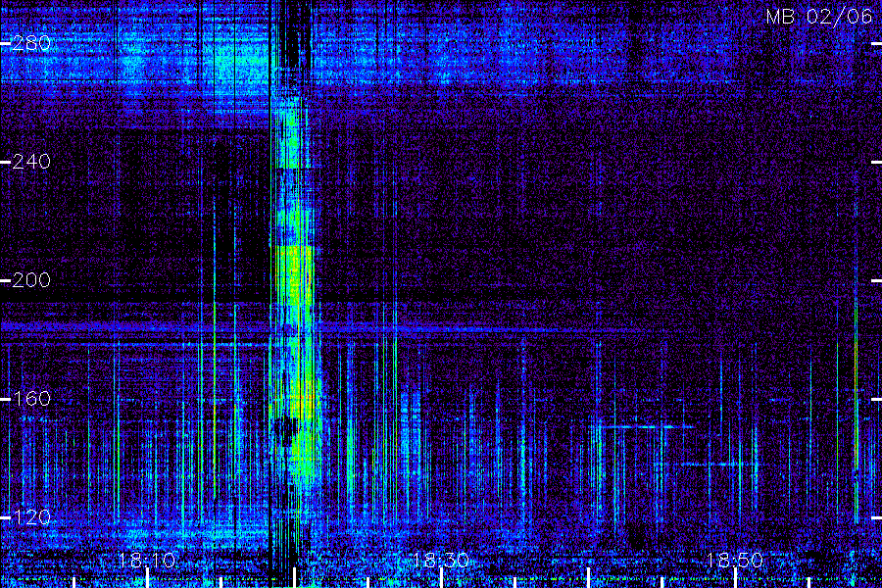The height and width of the screenshot is (588, 882).
Task: Click the 18:10 time axis label
Action: (147, 561)
